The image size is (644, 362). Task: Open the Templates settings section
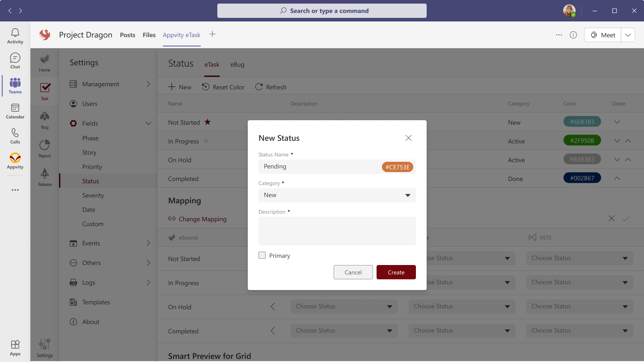click(96, 302)
